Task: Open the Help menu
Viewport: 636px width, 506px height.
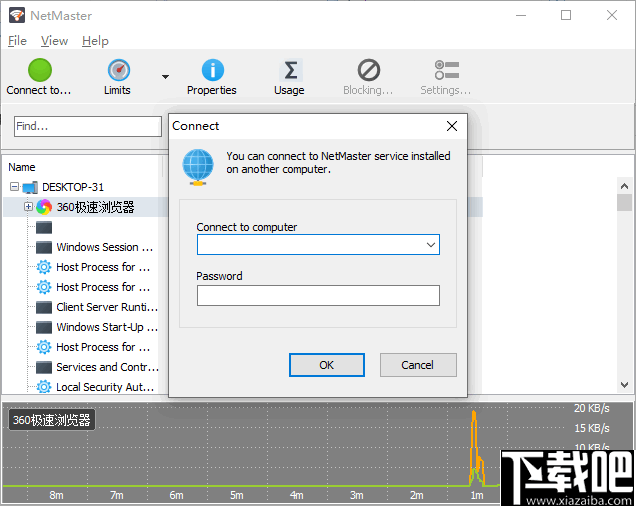Action: (95, 41)
